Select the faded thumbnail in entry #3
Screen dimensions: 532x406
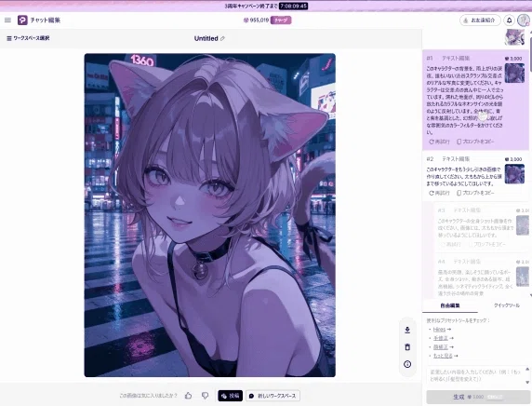pyautogui.click(x=523, y=225)
